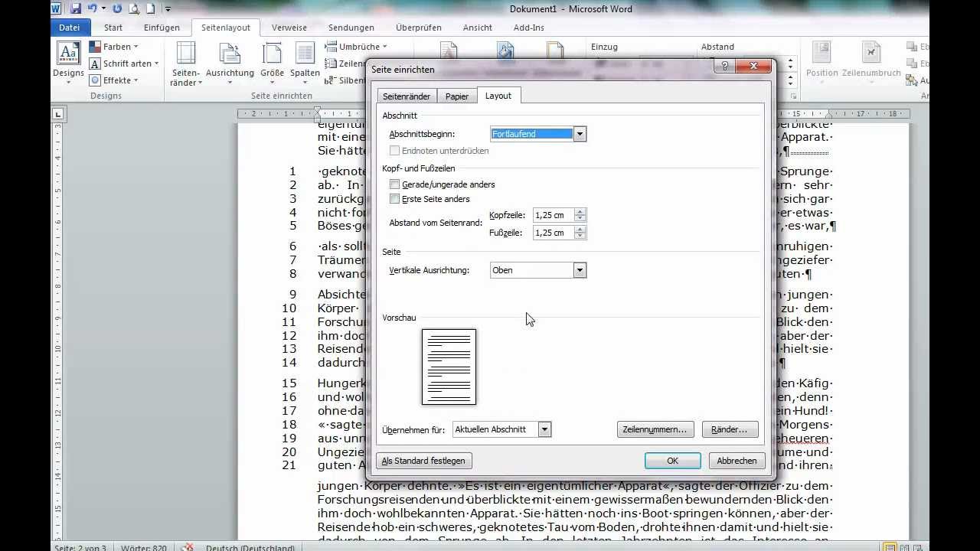Switch to the Papier tab
Image resolution: width=980 pixels, height=551 pixels.
point(457,96)
